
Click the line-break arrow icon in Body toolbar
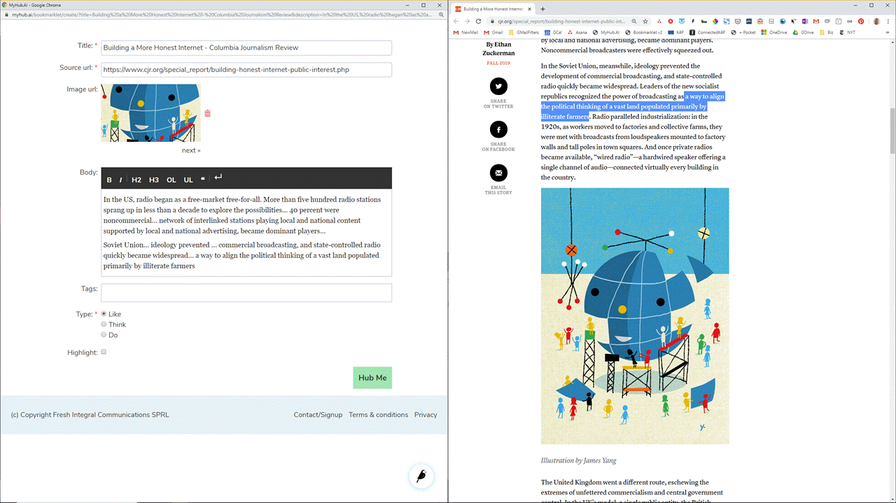tap(218, 178)
